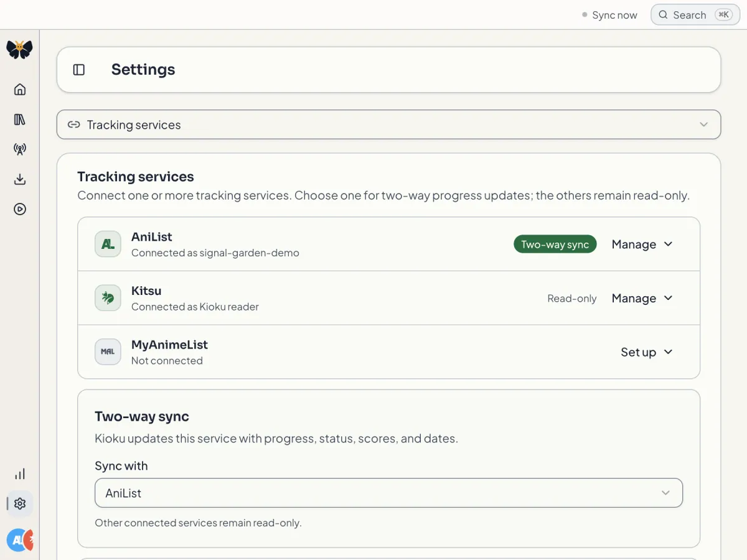Click the Kitsu service logo

click(x=108, y=298)
